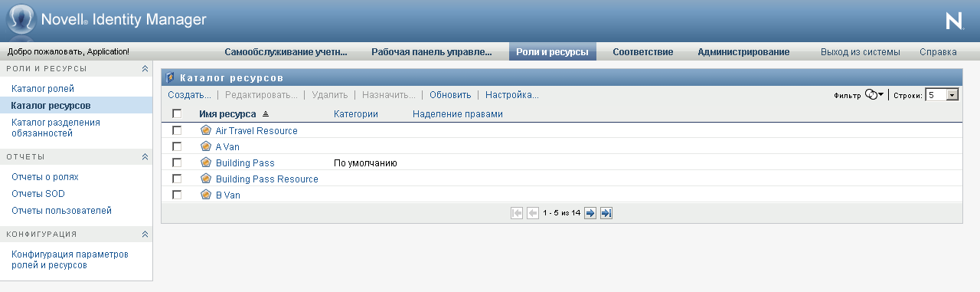This screenshot has width=980, height=292.
Task: Open the Соответствие tab
Action: coord(643,52)
